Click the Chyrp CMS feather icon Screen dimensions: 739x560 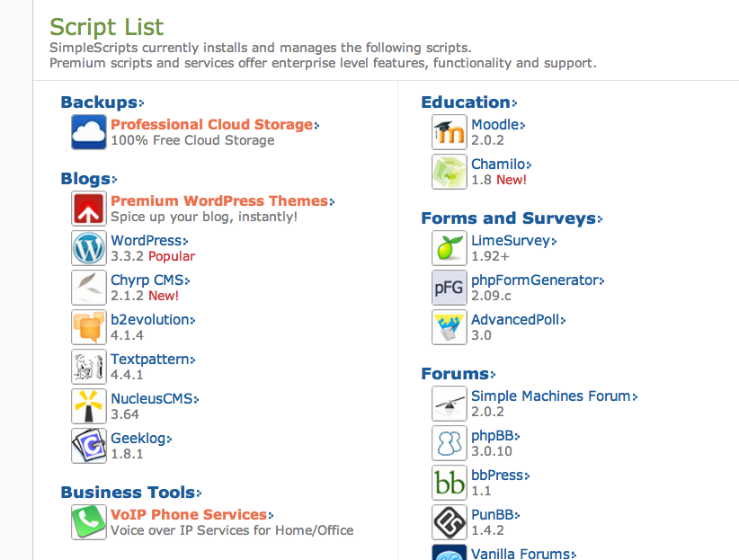point(89,288)
